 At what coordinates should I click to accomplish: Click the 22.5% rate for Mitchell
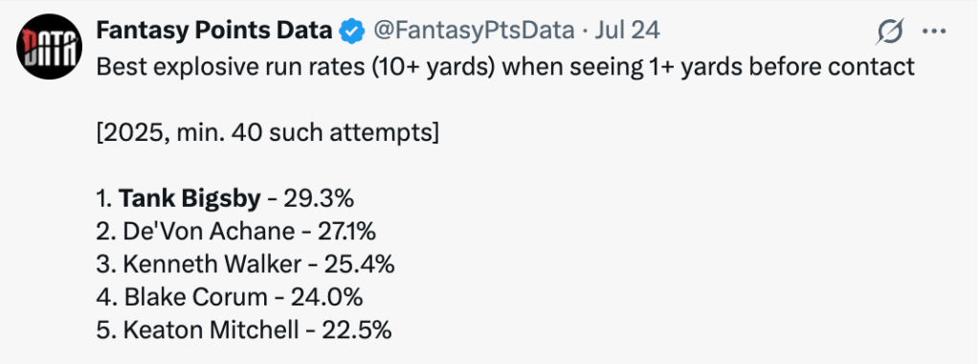[357, 330]
